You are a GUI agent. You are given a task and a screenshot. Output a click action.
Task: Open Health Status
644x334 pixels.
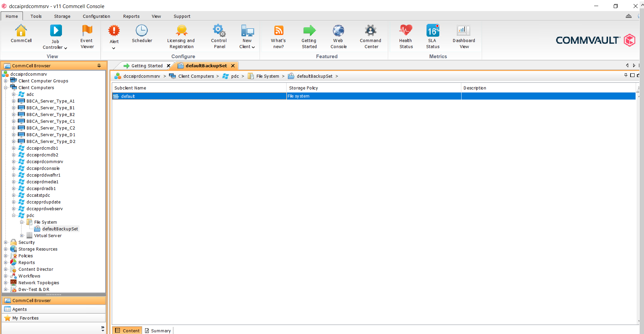point(406,36)
